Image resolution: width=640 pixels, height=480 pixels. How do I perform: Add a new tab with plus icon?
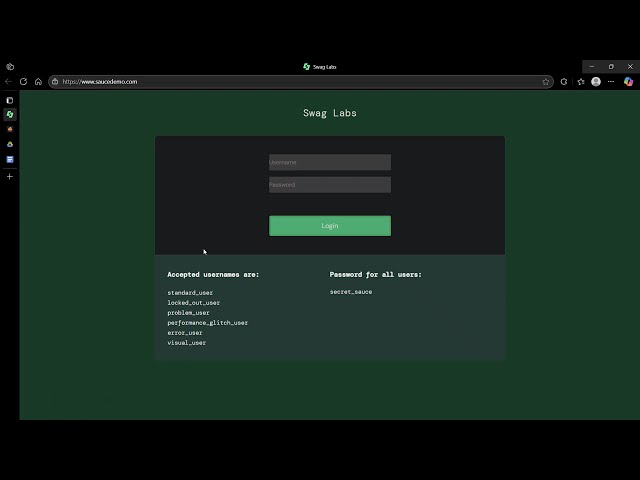[x=10, y=177]
